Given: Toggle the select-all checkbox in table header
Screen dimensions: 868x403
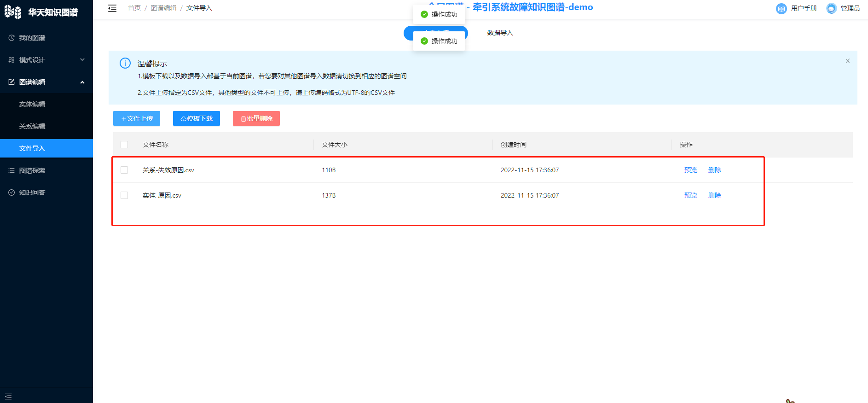Looking at the screenshot, I should point(124,145).
